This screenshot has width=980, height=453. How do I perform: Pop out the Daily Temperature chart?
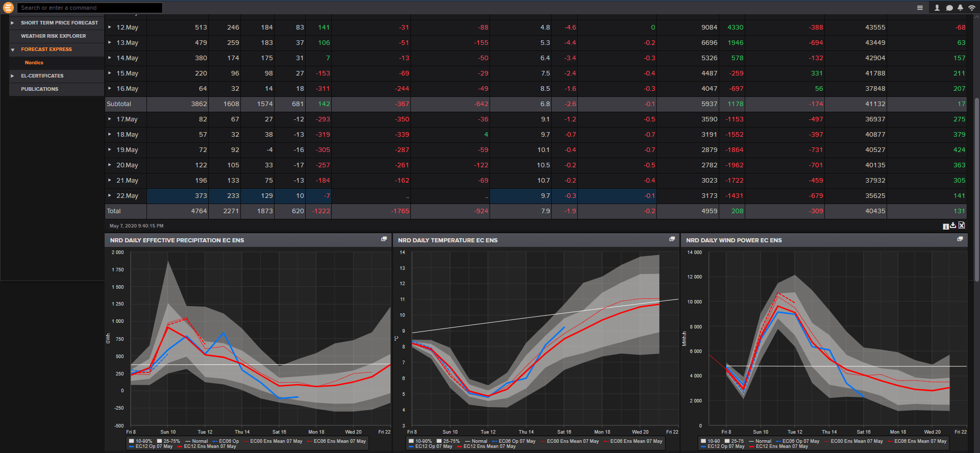coord(672,239)
